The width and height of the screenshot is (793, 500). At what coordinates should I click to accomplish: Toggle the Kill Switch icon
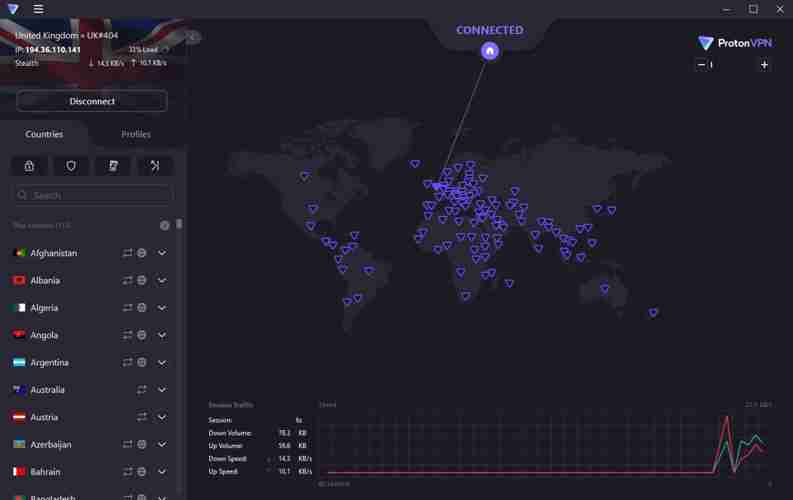pyautogui.click(x=113, y=166)
